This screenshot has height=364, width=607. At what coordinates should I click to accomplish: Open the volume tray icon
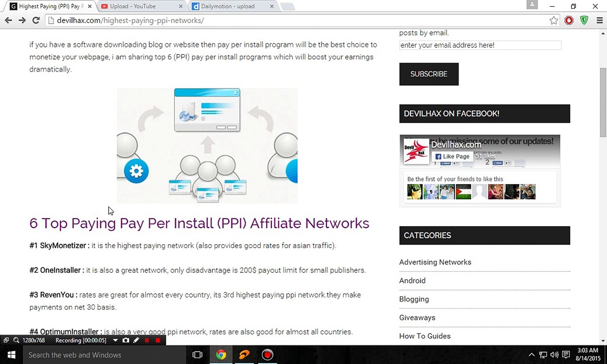click(554, 355)
